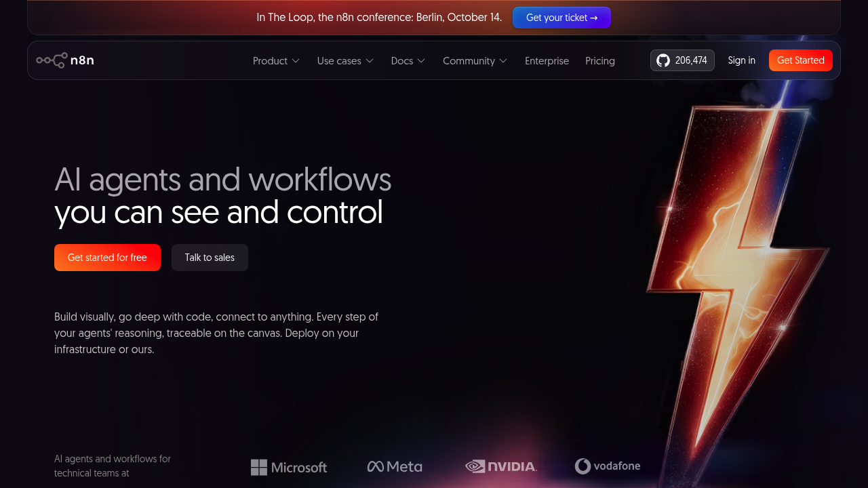Click the Vodafone logo

coord(608,466)
